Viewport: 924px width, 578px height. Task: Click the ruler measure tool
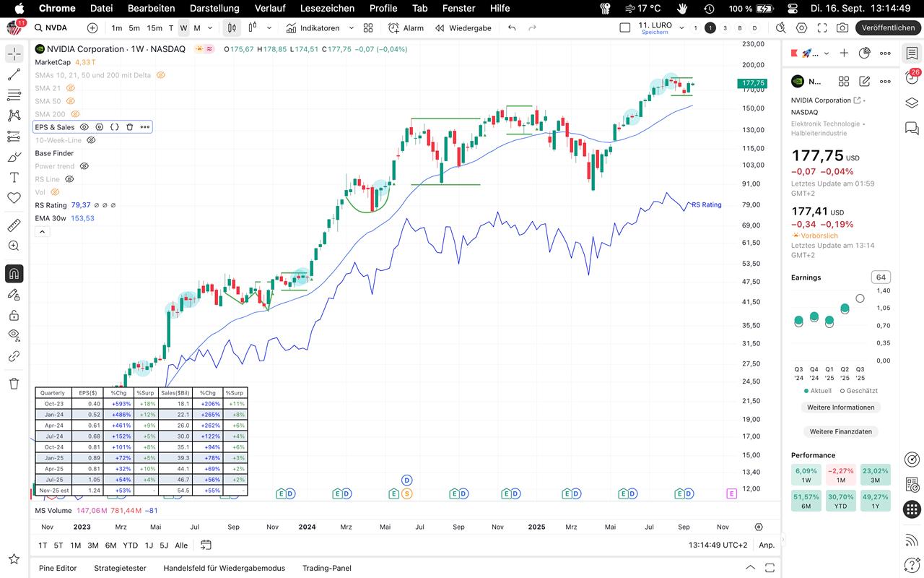click(x=14, y=225)
